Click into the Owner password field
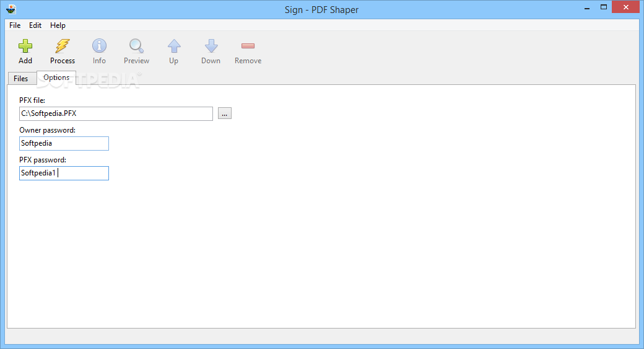This screenshot has height=349, width=644. point(64,143)
